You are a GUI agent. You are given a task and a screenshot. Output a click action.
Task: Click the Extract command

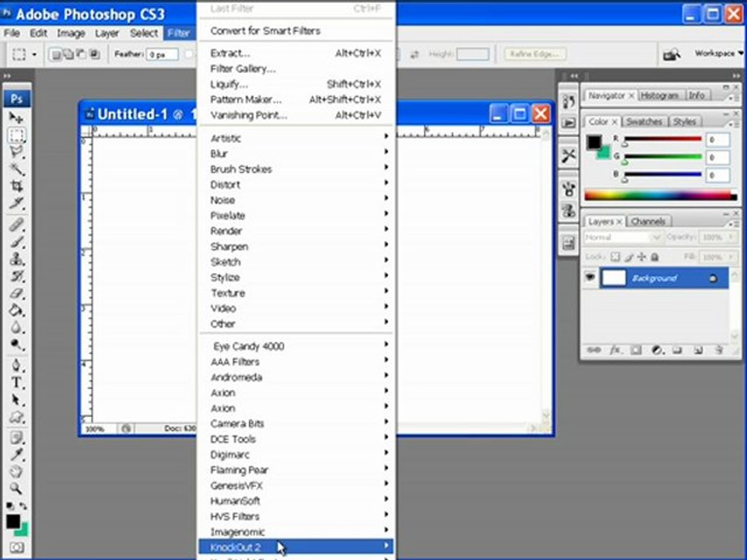[x=296, y=54]
